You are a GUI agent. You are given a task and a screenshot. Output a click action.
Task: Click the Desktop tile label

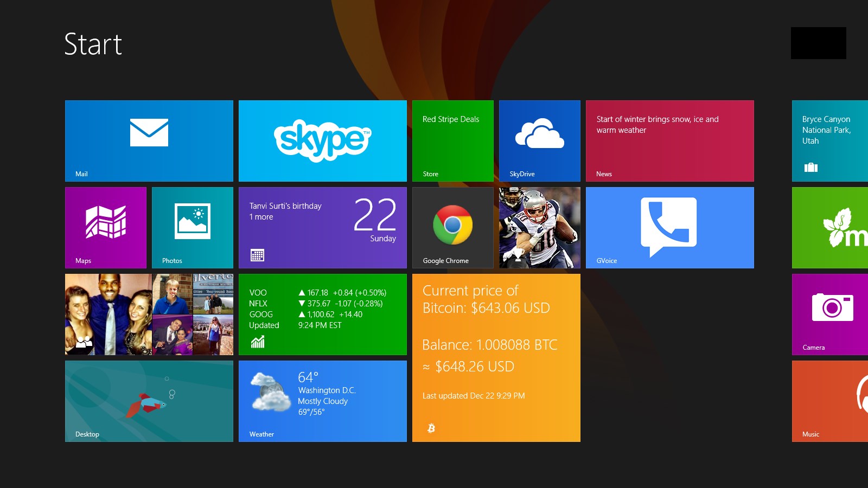pos(87,434)
